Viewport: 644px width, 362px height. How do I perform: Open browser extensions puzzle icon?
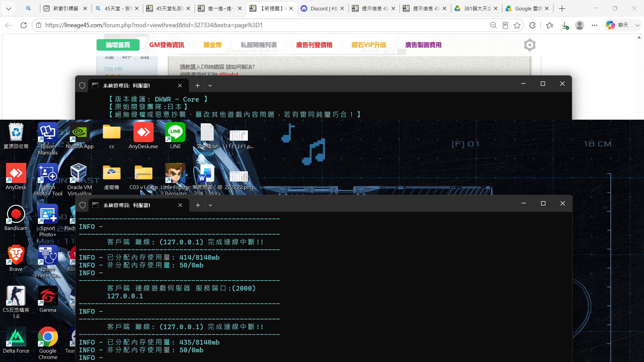[x=532, y=25]
